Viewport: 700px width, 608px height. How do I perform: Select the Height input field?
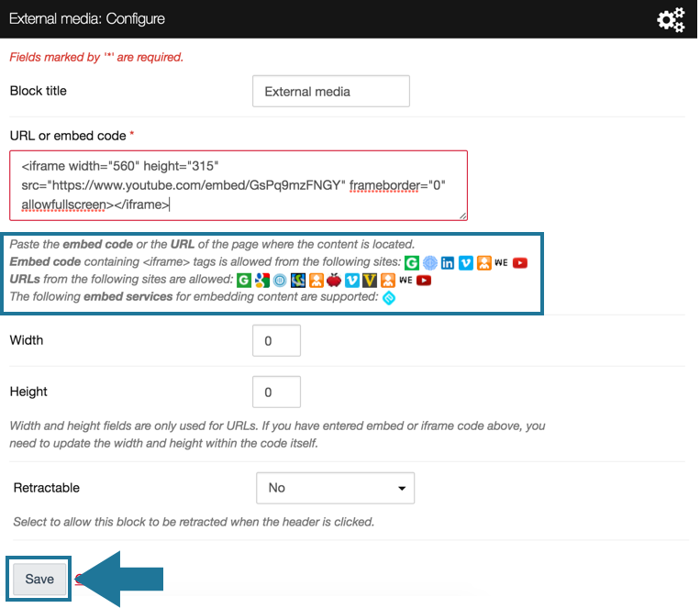pyautogui.click(x=276, y=392)
